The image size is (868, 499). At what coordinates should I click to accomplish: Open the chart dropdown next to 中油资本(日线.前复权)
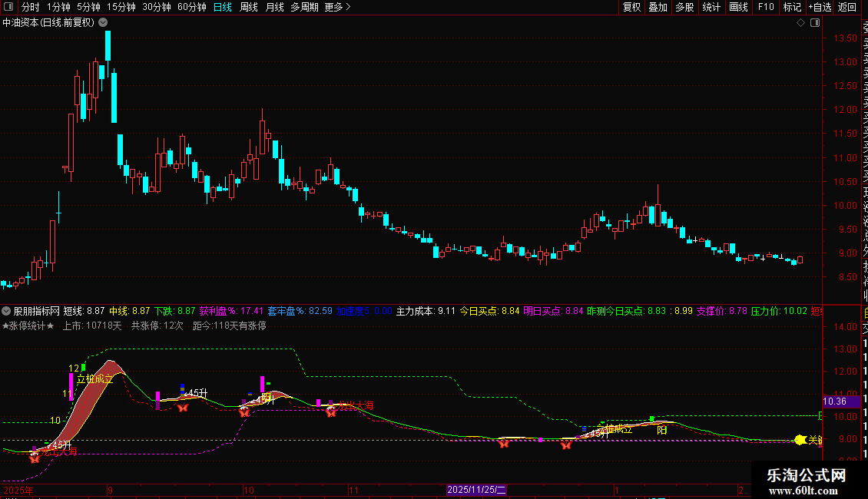[x=103, y=23]
